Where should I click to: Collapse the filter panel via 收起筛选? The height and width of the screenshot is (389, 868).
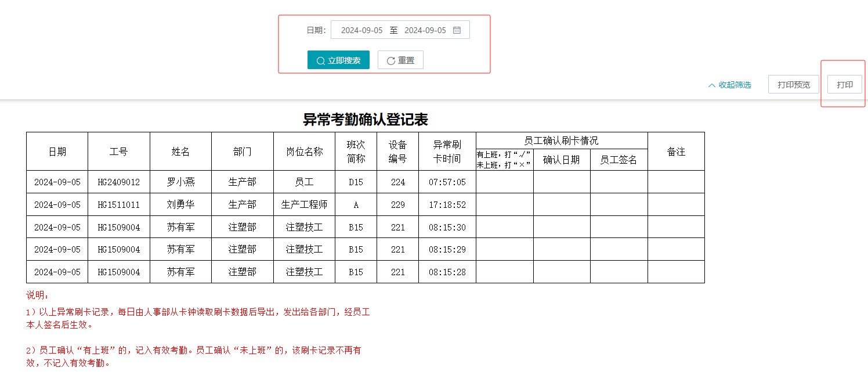(x=734, y=84)
